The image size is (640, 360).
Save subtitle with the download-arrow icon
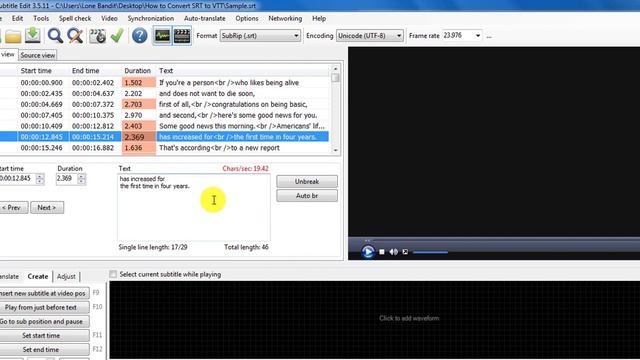(33, 36)
